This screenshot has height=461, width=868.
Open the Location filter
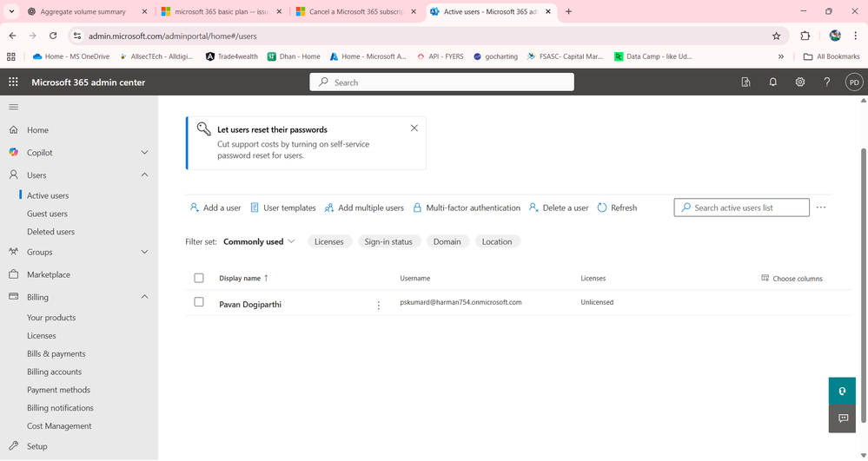tap(497, 242)
